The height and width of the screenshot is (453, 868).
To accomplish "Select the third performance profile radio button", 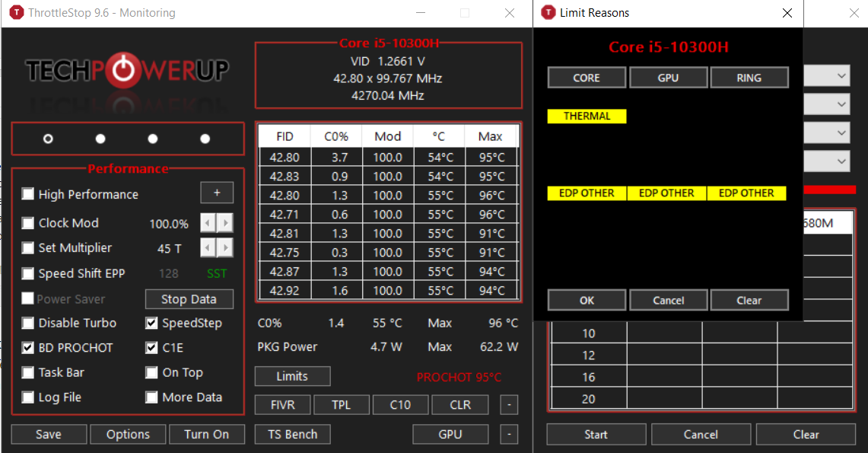I will tap(153, 139).
